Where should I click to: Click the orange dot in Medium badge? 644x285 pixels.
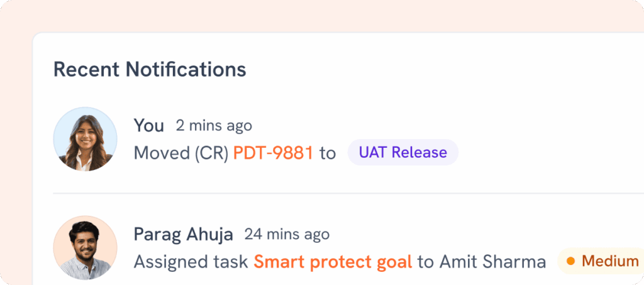pyautogui.click(x=571, y=261)
